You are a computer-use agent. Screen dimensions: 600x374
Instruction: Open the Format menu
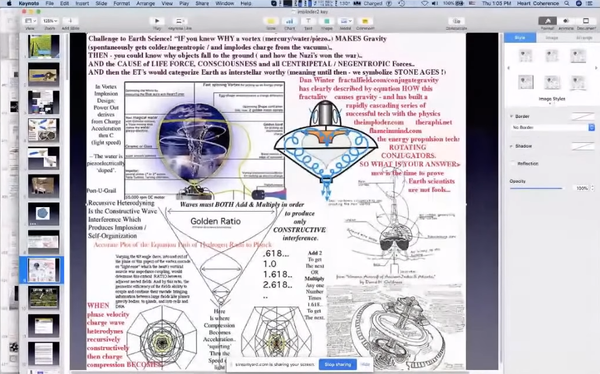[121, 3]
